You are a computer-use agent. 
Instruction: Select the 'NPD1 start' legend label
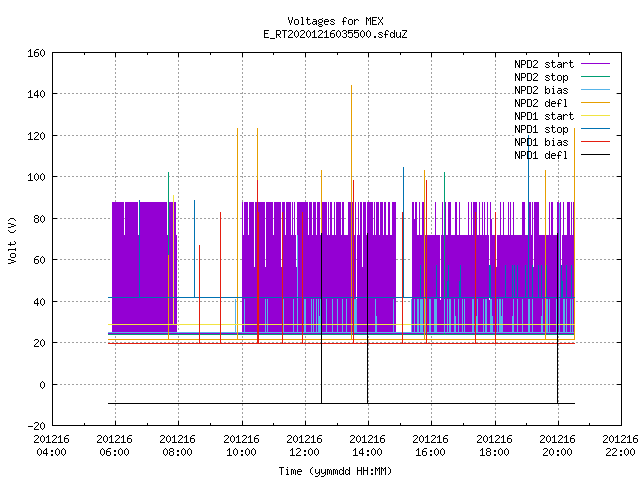click(x=544, y=116)
